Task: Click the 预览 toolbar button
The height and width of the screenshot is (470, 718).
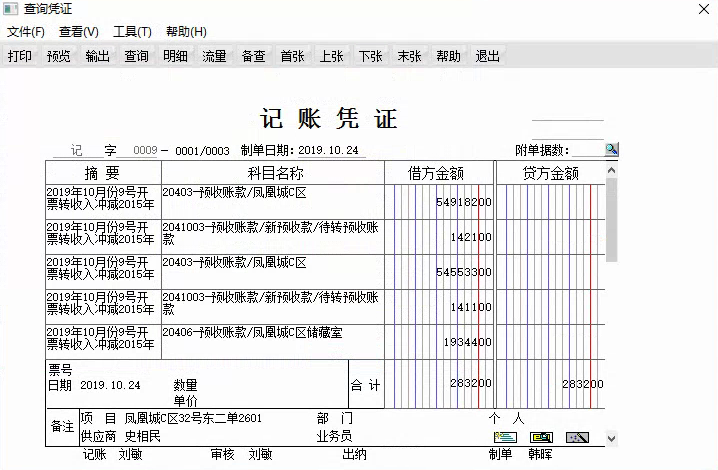Action: coord(59,56)
